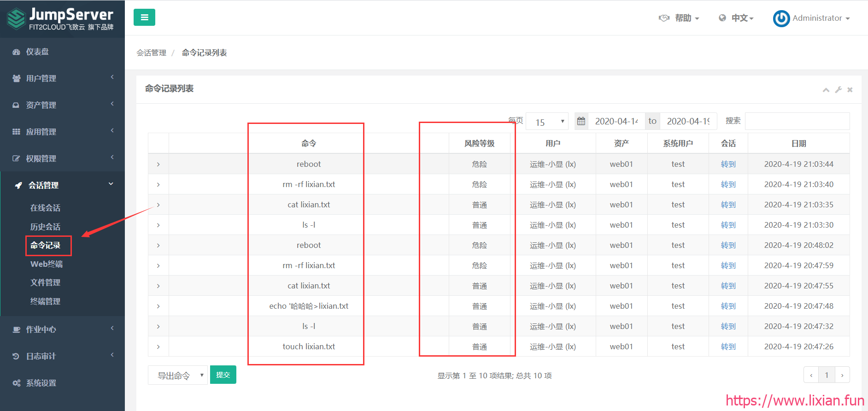Expand the rm -rf lixian.txt row at 21:03:40
Image resolution: width=868 pixels, height=411 pixels.
tap(158, 185)
